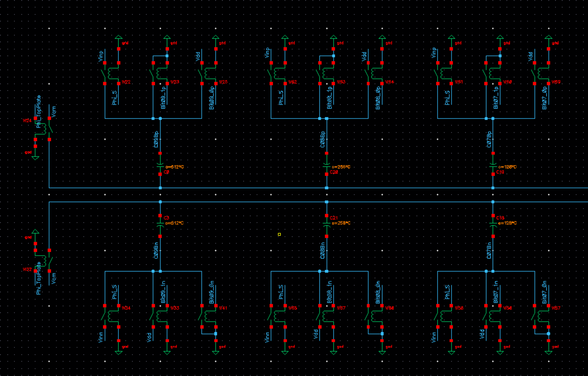
Task: Select the gnd symbol below switch W24
Action: click(35, 153)
